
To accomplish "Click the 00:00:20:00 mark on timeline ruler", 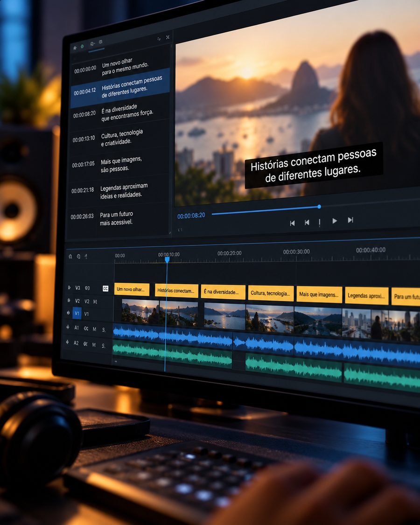I will 230,253.
